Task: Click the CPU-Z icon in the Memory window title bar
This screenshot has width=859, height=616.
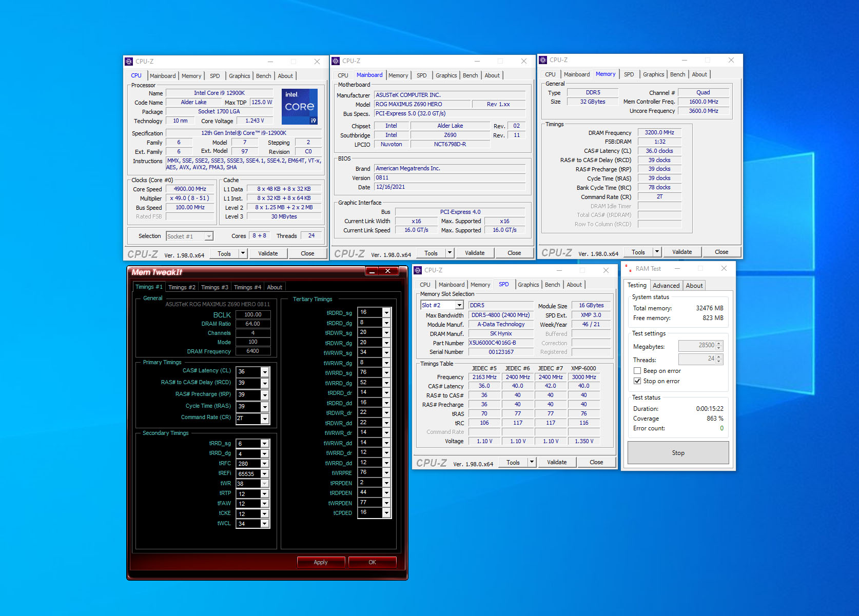Action: [x=543, y=60]
